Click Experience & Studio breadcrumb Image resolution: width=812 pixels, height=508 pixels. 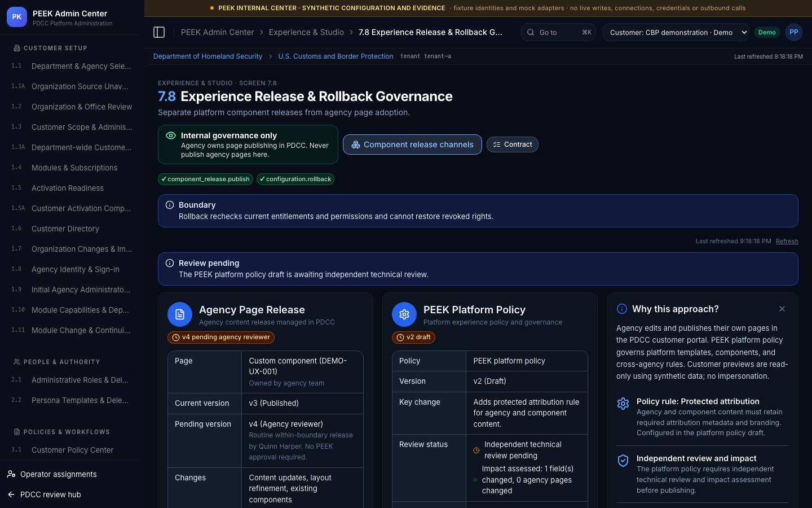point(306,32)
